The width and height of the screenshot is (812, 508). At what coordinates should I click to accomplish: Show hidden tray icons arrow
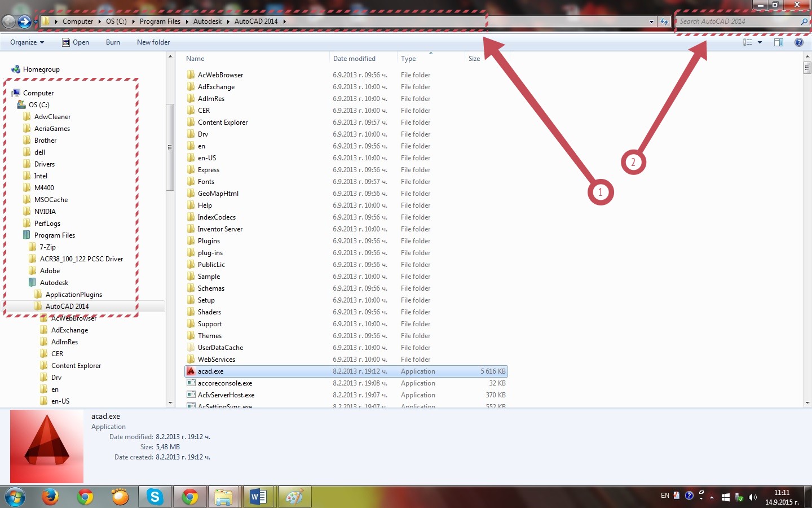tap(712, 497)
